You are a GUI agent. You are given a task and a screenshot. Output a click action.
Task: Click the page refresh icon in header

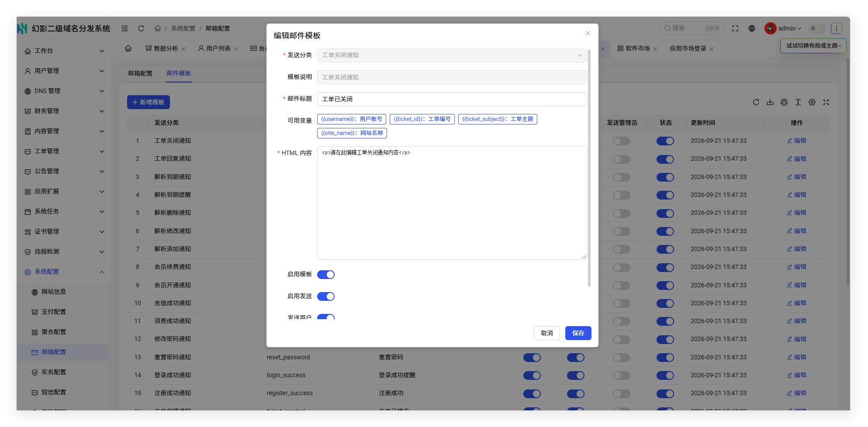141,28
